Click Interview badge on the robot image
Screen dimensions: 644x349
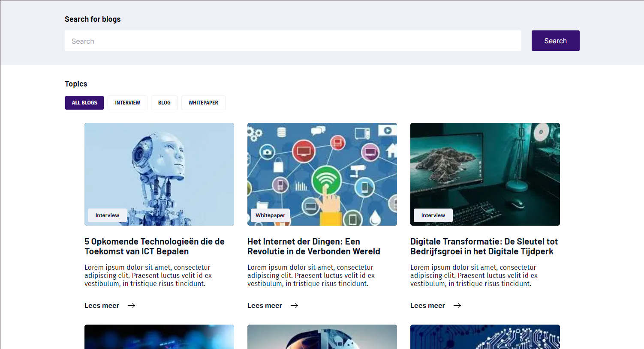(x=107, y=215)
